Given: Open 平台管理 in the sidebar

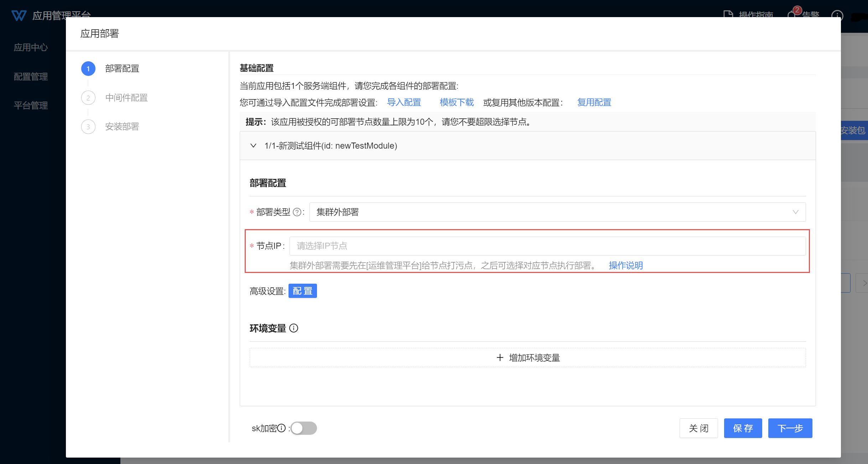Looking at the screenshot, I should pos(31,105).
